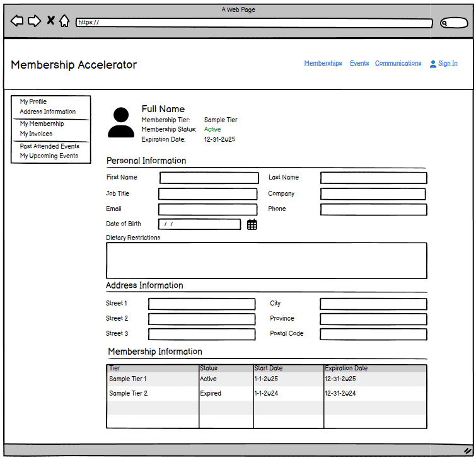
Task: Select Past Attended Events in sidebar
Action: (x=49, y=146)
